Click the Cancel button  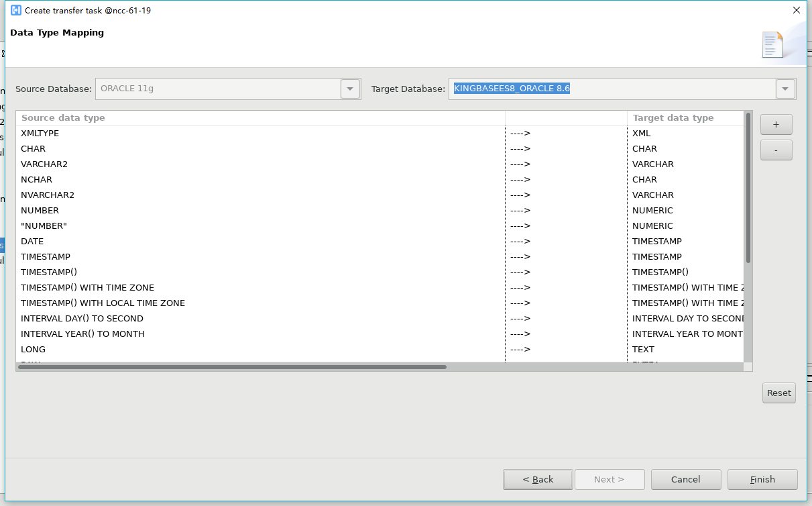686,479
